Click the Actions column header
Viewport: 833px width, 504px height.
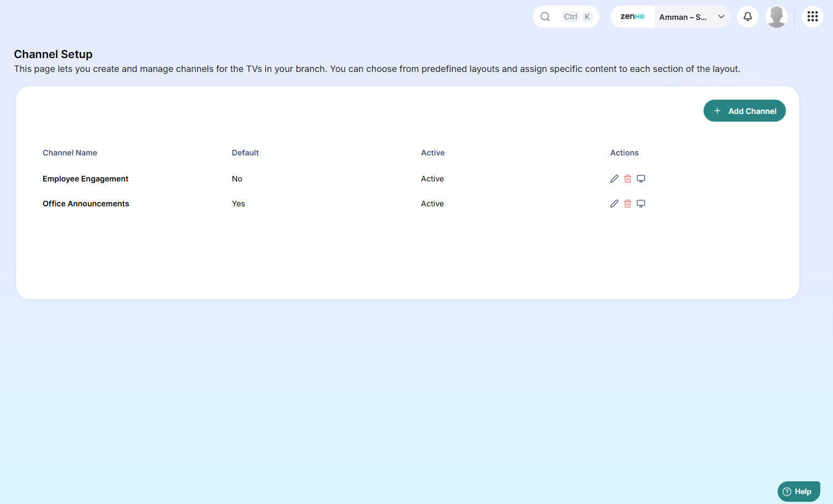(624, 153)
